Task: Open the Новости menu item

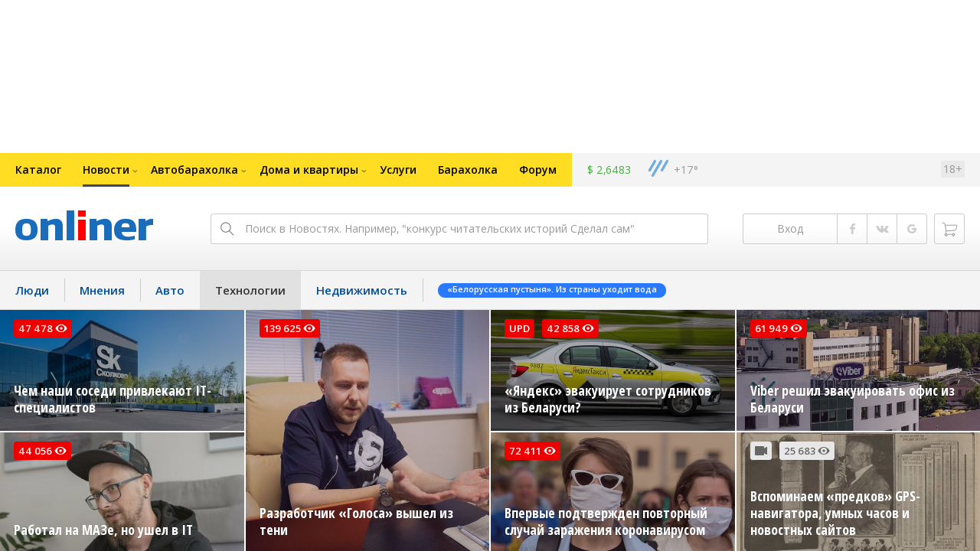Action: (106, 170)
